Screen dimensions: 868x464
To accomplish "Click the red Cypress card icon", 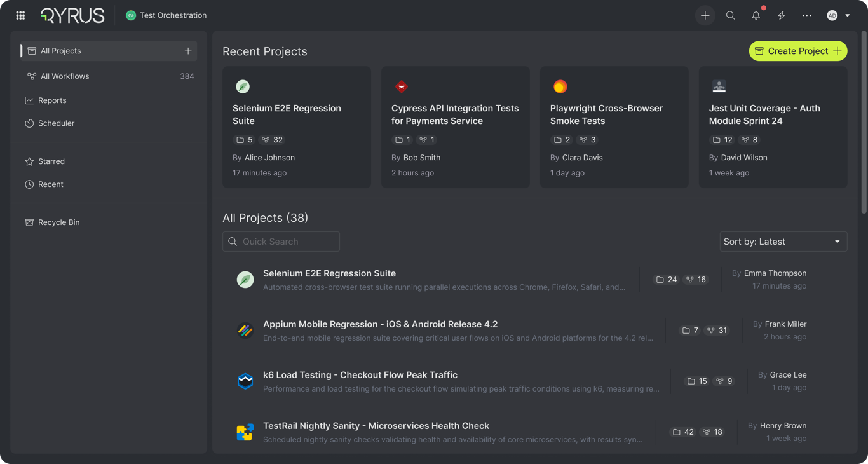I will [402, 86].
